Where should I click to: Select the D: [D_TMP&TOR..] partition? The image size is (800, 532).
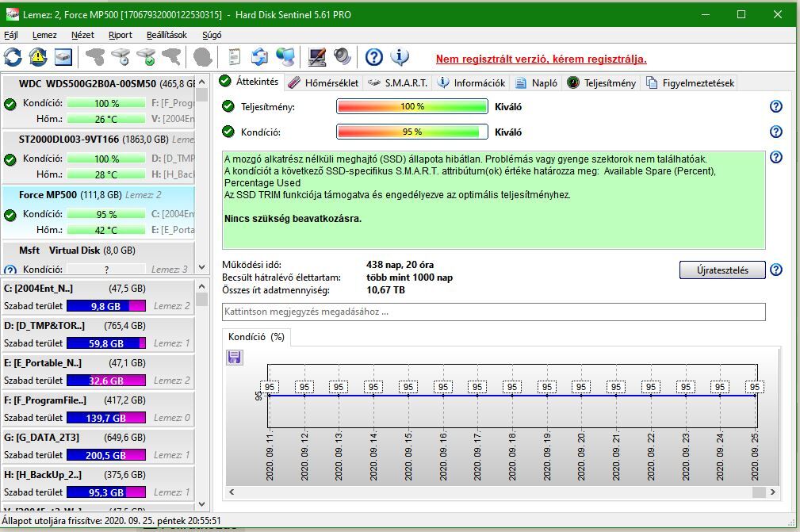coord(98,334)
